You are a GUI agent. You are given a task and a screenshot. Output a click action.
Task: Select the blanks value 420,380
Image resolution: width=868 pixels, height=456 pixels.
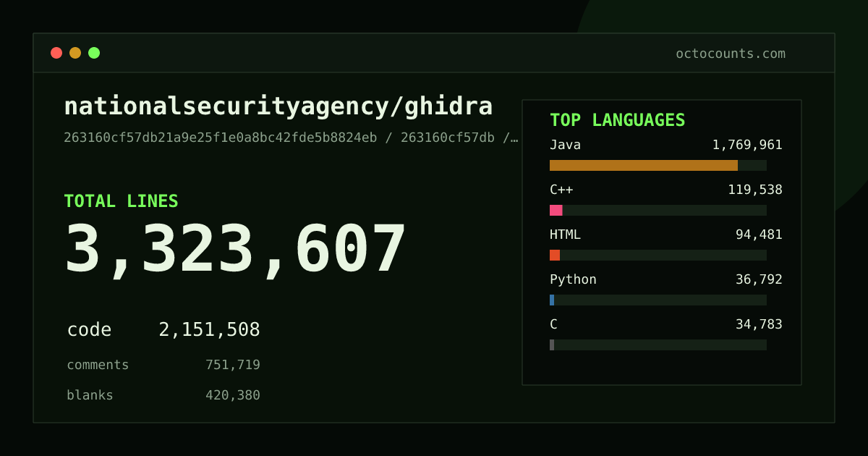(x=233, y=395)
